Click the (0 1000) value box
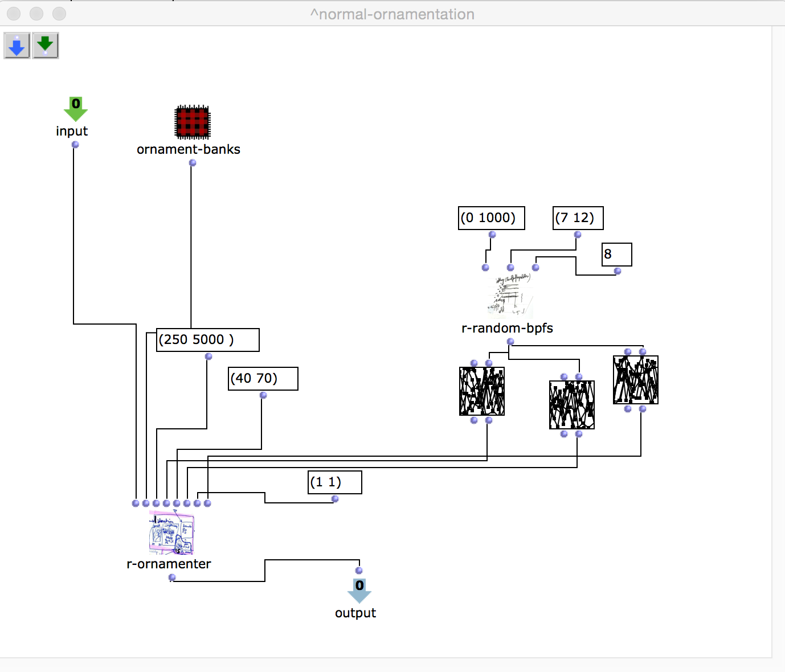 [491, 218]
